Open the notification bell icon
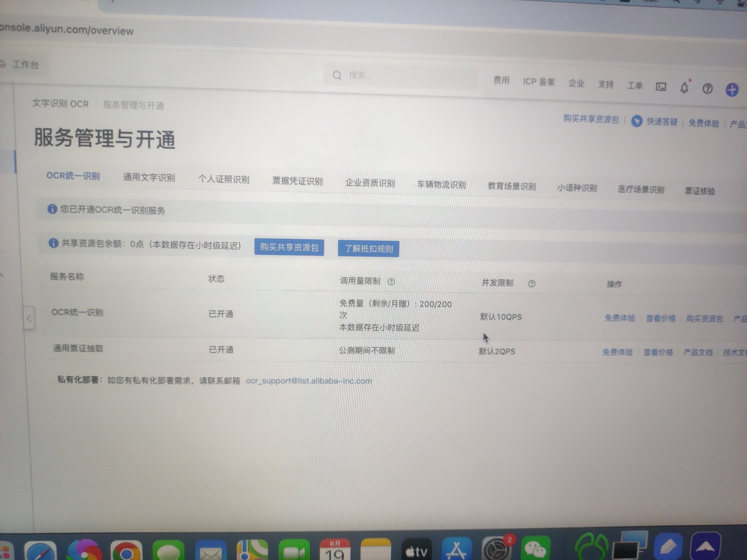747x560 pixels. click(x=684, y=88)
